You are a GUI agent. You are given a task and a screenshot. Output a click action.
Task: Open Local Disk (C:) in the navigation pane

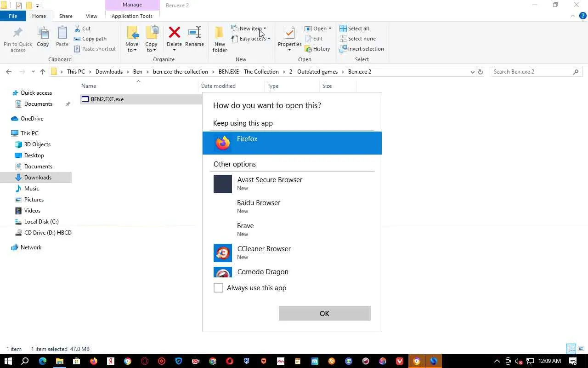click(41, 222)
